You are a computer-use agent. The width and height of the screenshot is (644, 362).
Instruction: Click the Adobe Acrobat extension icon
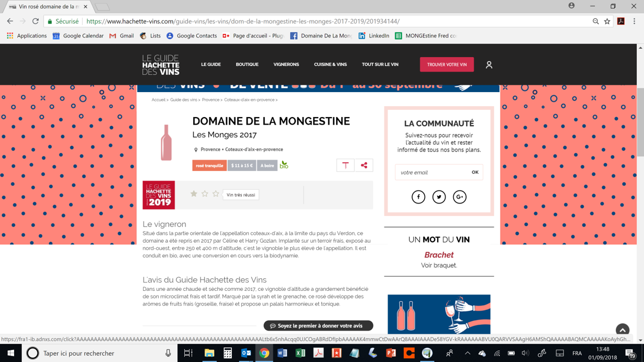[621, 21]
